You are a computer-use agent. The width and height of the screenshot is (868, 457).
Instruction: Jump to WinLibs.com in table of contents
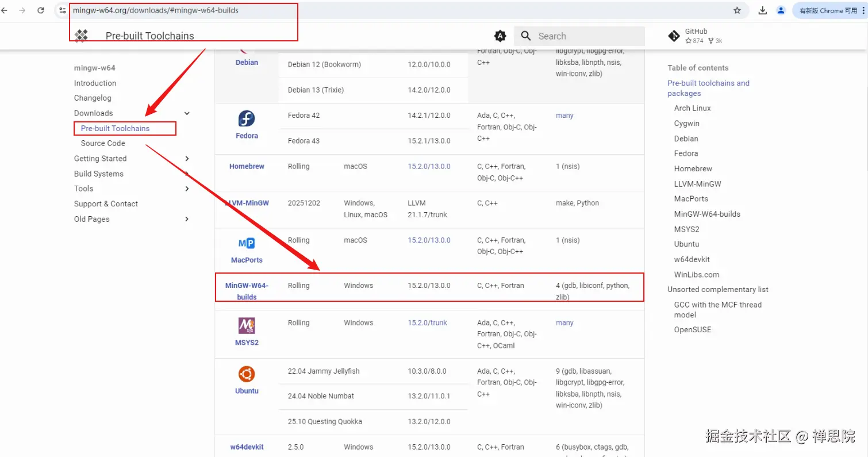click(x=697, y=274)
